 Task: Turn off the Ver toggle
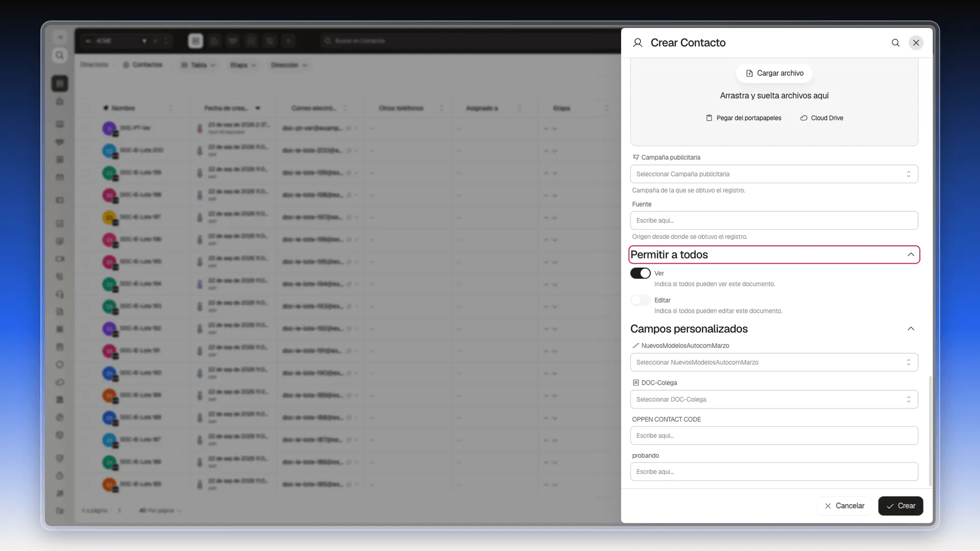coord(641,273)
